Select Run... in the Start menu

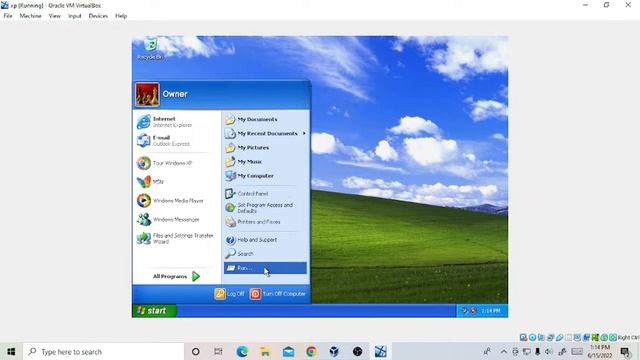pyautogui.click(x=264, y=268)
